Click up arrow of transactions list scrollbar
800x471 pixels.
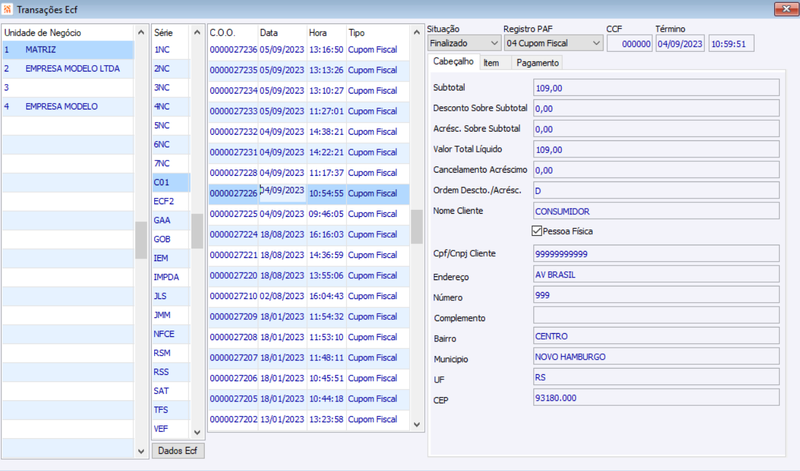click(416, 32)
